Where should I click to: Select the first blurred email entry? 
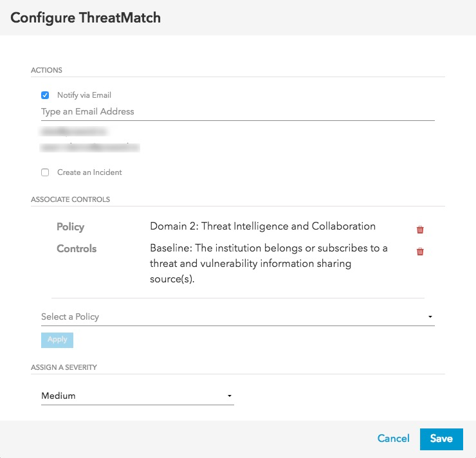pos(74,132)
